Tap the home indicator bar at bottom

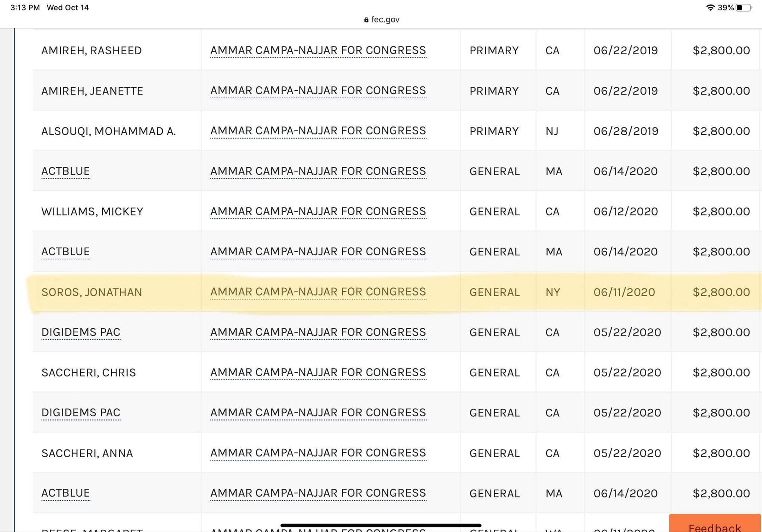coord(381,525)
